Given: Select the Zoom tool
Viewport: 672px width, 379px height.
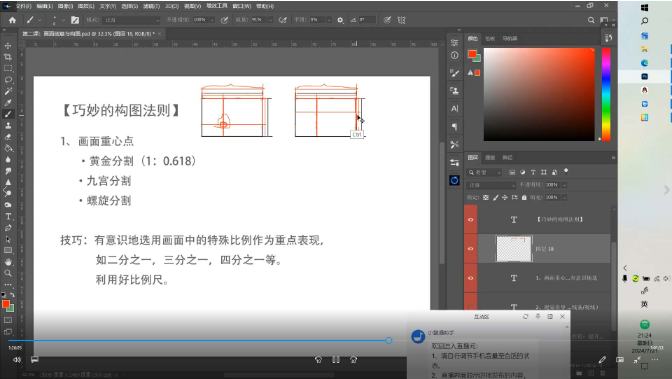Looking at the screenshot, I should (8, 273).
